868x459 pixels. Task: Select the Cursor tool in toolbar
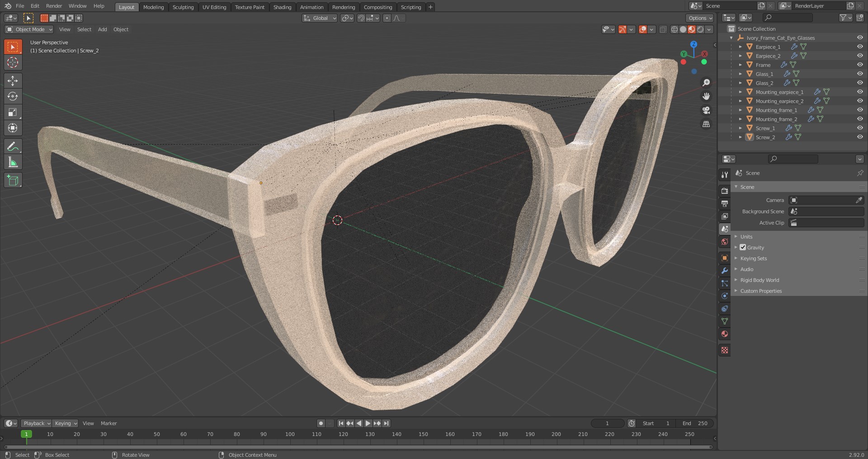pos(13,62)
